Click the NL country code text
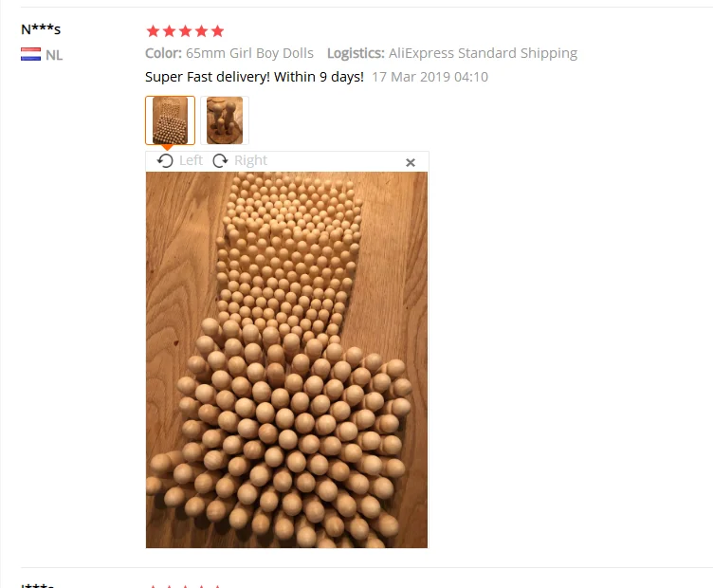 click(54, 55)
